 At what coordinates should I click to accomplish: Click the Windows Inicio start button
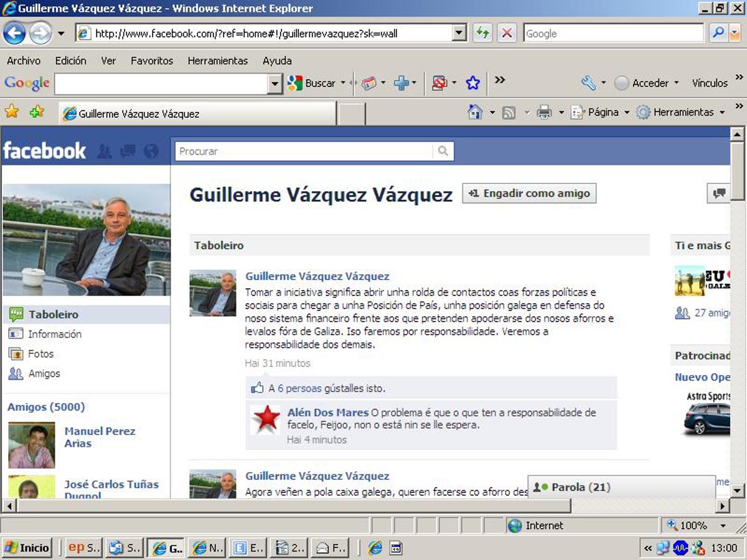point(27,548)
